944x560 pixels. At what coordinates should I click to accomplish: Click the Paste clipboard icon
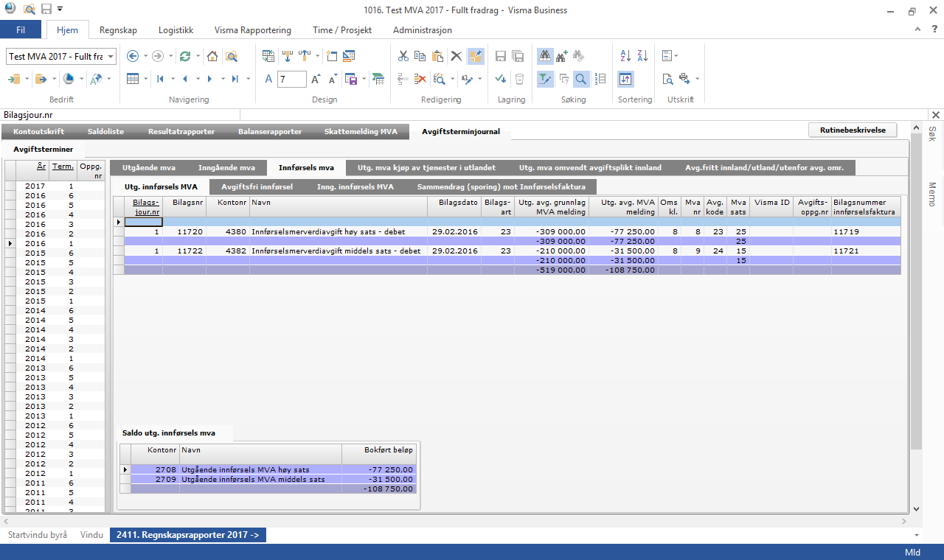pos(438,56)
